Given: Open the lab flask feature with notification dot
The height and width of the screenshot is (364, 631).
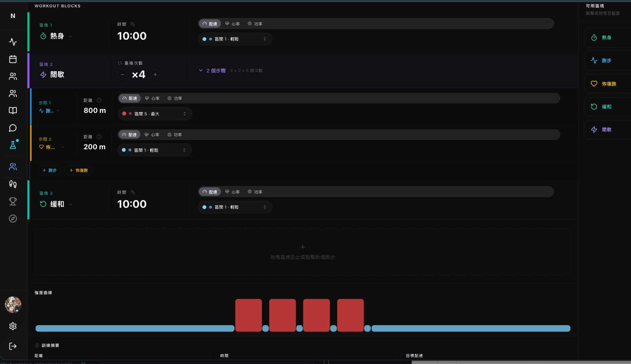Looking at the screenshot, I should (13, 145).
